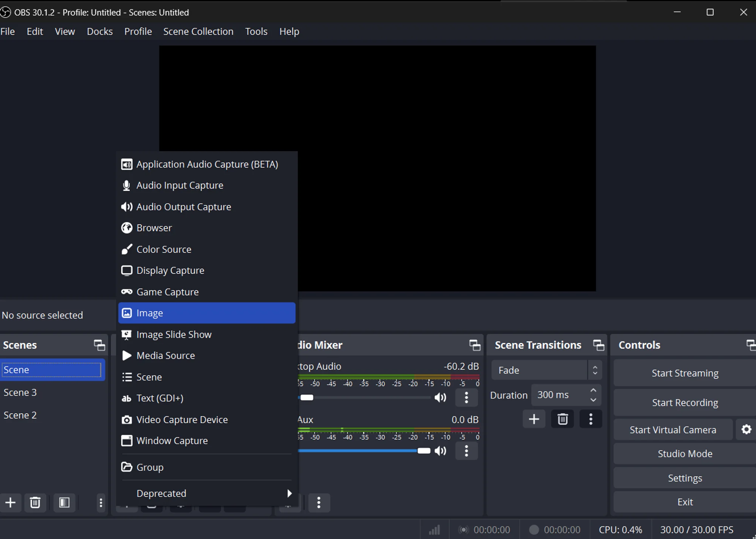Open Audio Mixer dock three-dot menu

[x=319, y=502]
